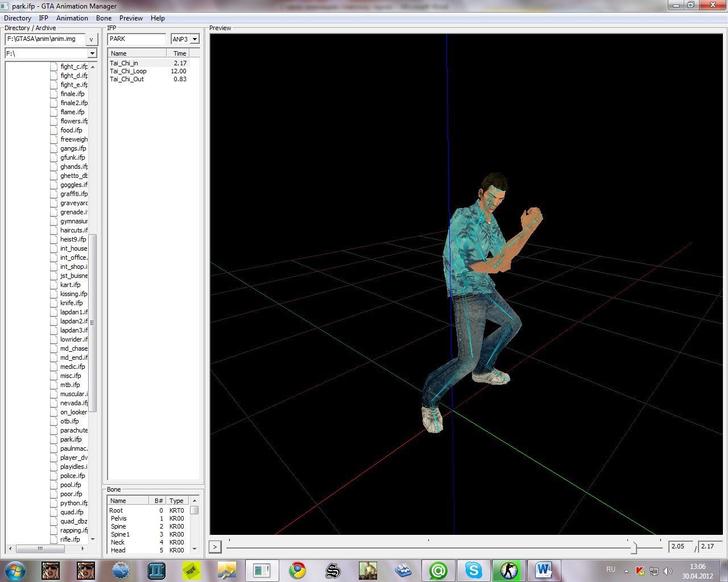Show hidden system tray icons
728x582 pixels.
pyautogui.click(x=627, y=571)
